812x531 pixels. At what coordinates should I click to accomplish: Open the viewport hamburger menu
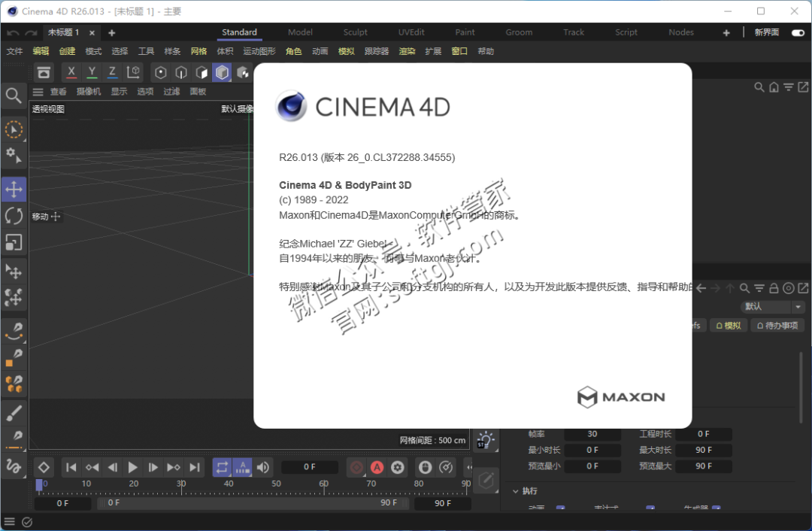tap(38, 92)
